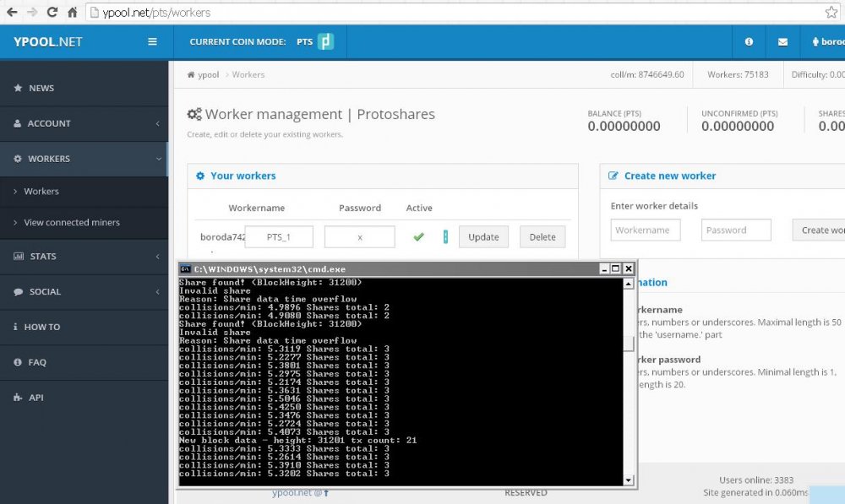This screenshot has width=845, height=504.
Task: Open the FAQ sidebar item
Action: 37,362
